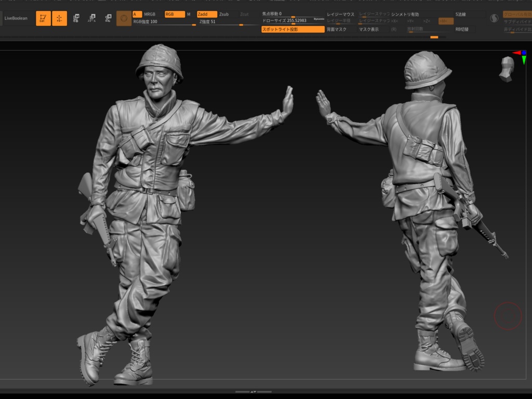Enable レイジーマウス (Lazy Mouse)
532x399 pixels.
click(340, 14)
